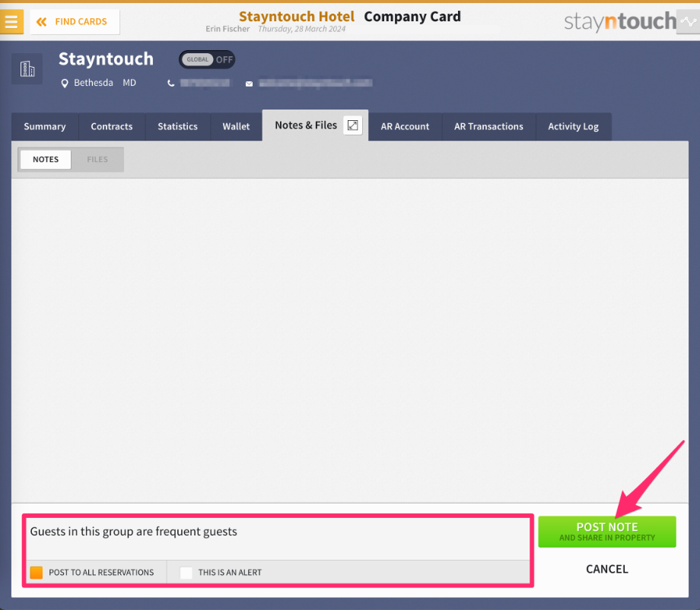Click the Bethesda city text
This screenshot has height=610, width=700.
pyautogui.click(x=94, y=83)
